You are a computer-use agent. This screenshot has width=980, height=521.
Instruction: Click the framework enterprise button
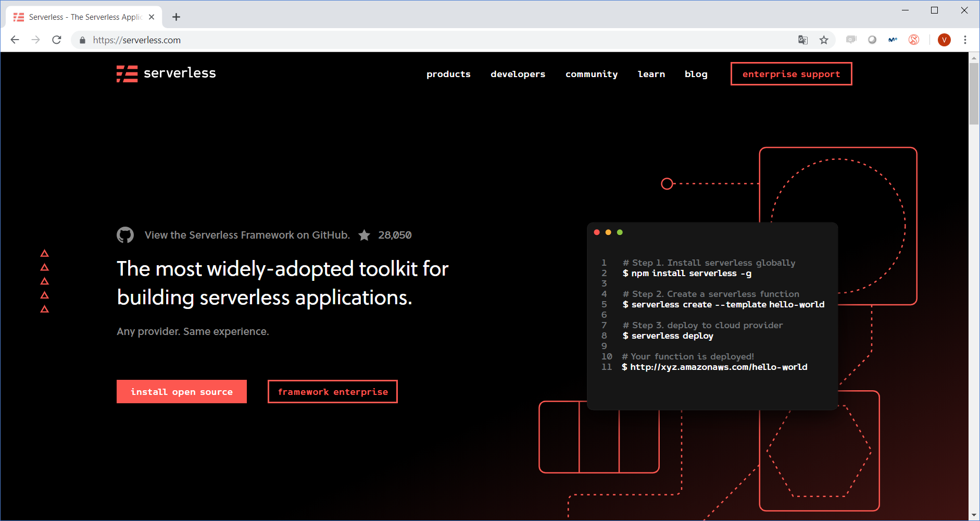pyautogui.click(x=333, y=392)
